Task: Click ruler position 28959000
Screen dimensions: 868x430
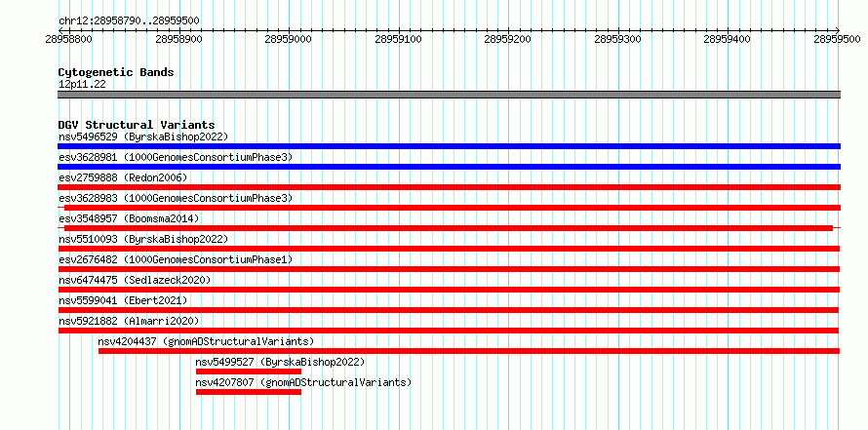Action: (289, 39)
